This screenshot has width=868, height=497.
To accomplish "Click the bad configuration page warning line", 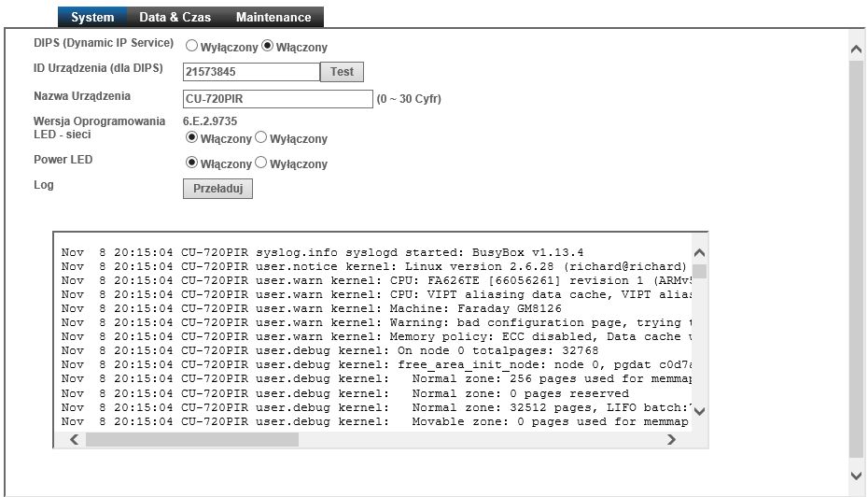I will pos(376,322).
